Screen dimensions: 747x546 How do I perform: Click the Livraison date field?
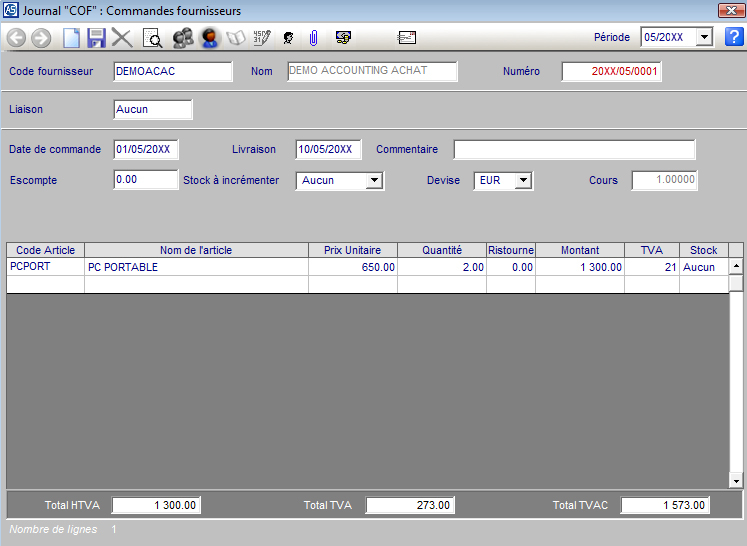click(328, 149)
